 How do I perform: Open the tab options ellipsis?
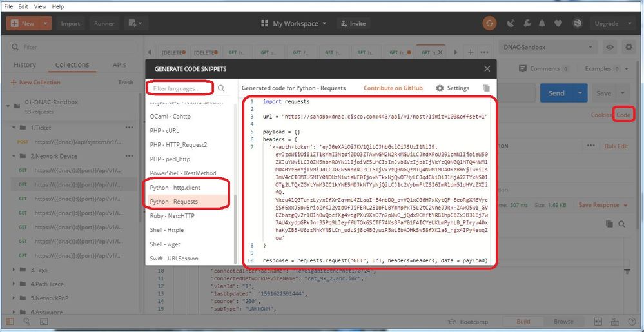click(484, 52)
